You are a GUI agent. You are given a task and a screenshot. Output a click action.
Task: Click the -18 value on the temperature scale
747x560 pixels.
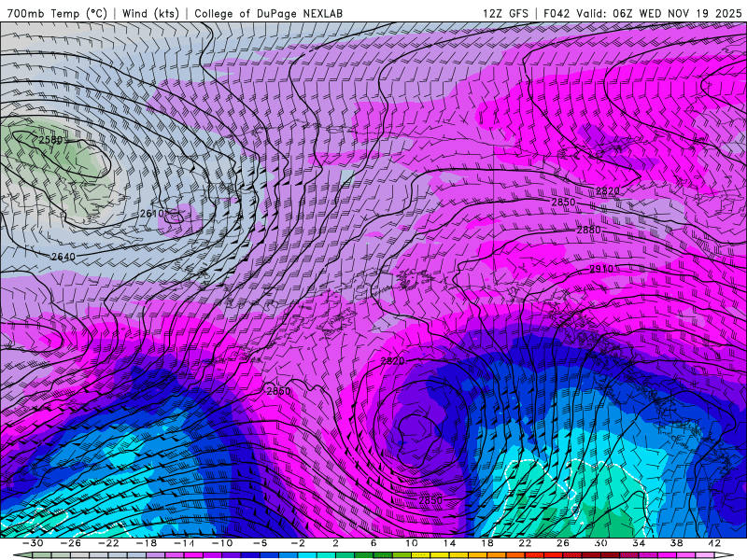pos(147,543)
